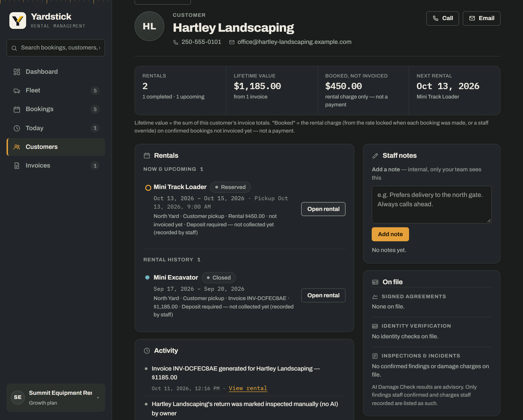The image size is (523, 420).
Task: Click the clock icon beside Activity heading
Action: [x=147, y=351]
